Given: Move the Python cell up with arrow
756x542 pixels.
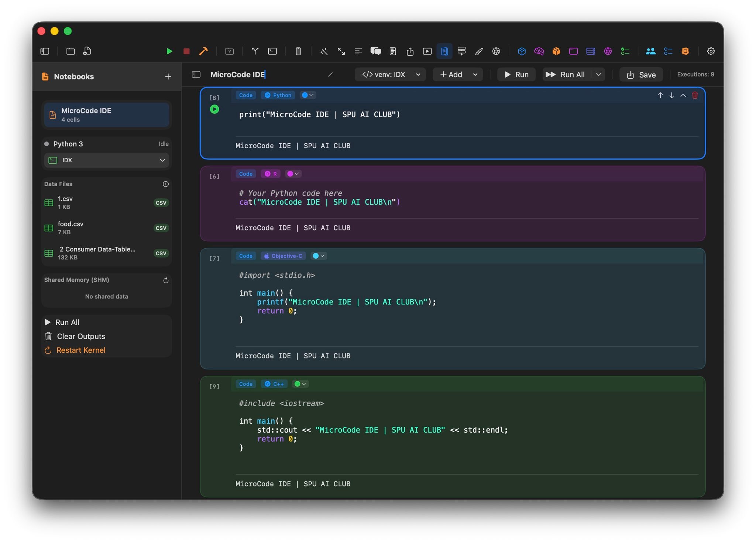Looking at the screenshot, I should pos(660,95).
